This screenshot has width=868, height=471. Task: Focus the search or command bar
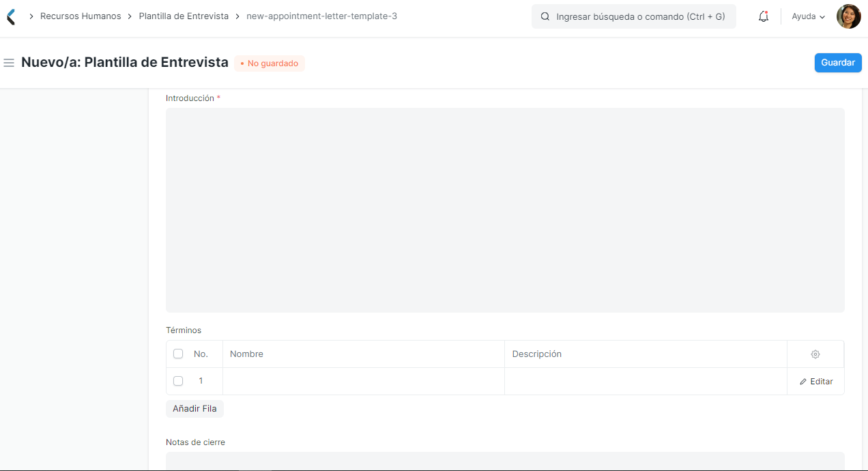634,16
